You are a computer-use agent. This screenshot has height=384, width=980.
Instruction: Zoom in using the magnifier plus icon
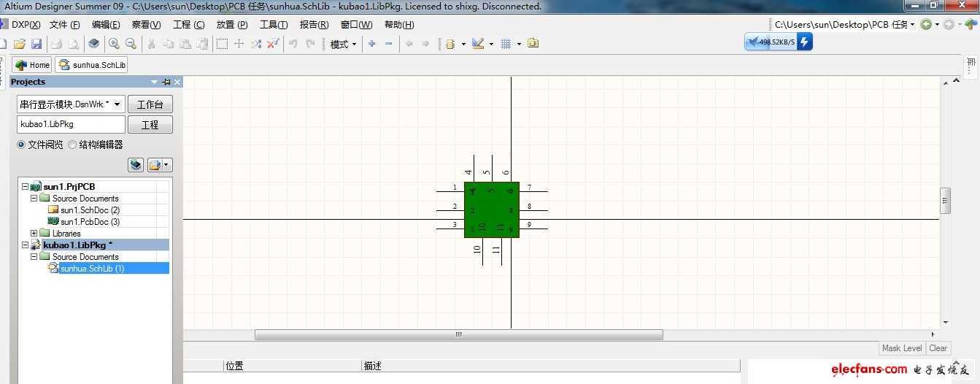point(114,44)
